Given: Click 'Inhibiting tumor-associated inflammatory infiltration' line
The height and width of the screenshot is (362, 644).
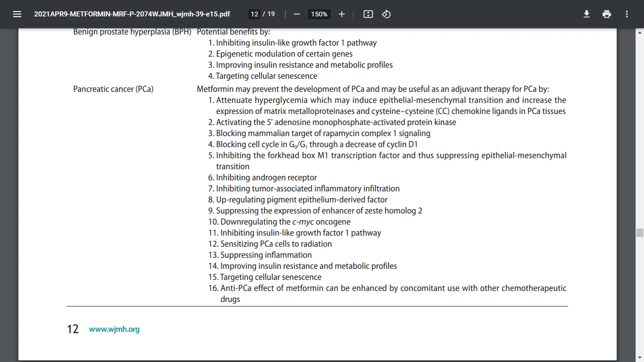Looking at the screenshot, I should pyautogui.click(x=304, y=189).
